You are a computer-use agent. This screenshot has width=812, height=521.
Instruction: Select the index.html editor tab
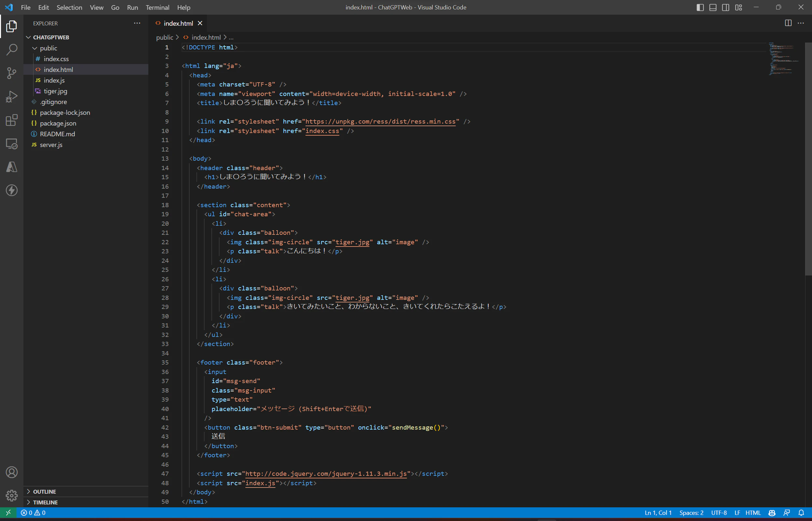178,23
